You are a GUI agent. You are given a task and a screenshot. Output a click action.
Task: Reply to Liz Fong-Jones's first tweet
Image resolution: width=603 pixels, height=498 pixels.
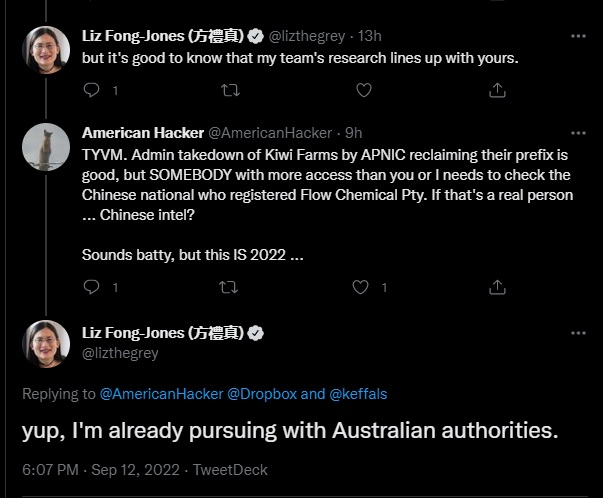92,90
